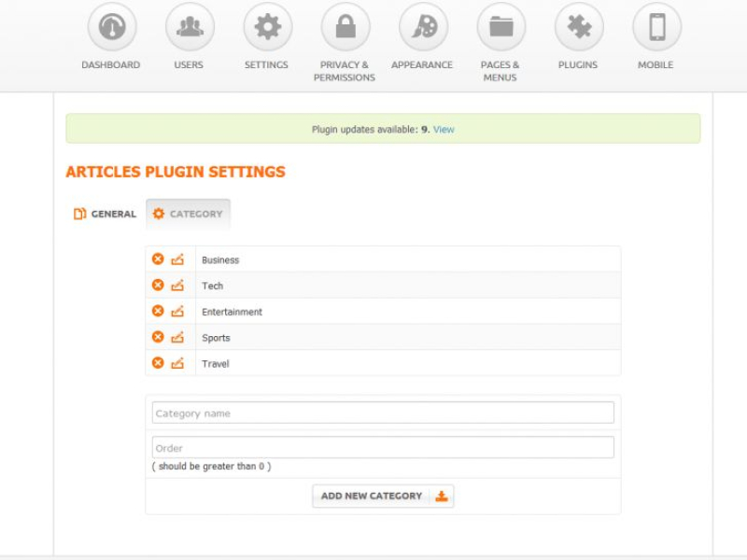Focus the Category name field
Image resolution: width=747 pixels, height=560 pixels.
pos(383,413)
